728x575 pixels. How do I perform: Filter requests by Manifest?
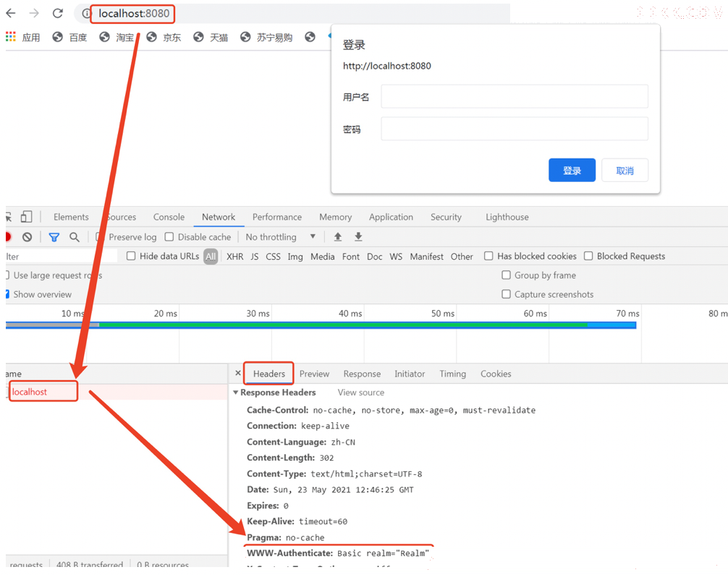(427, 256)
